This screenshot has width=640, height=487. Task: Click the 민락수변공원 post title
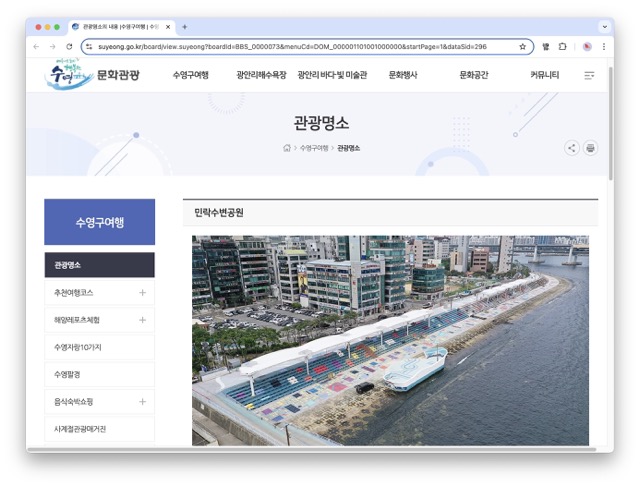(219, 212)
